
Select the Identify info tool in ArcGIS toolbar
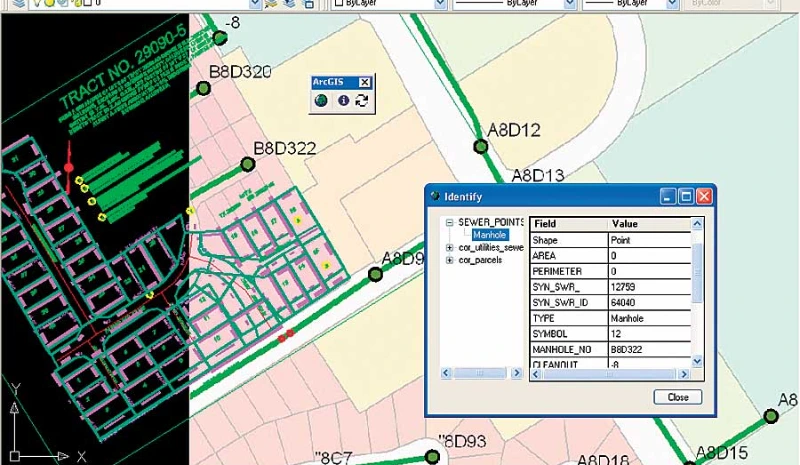tap(342, 101)
